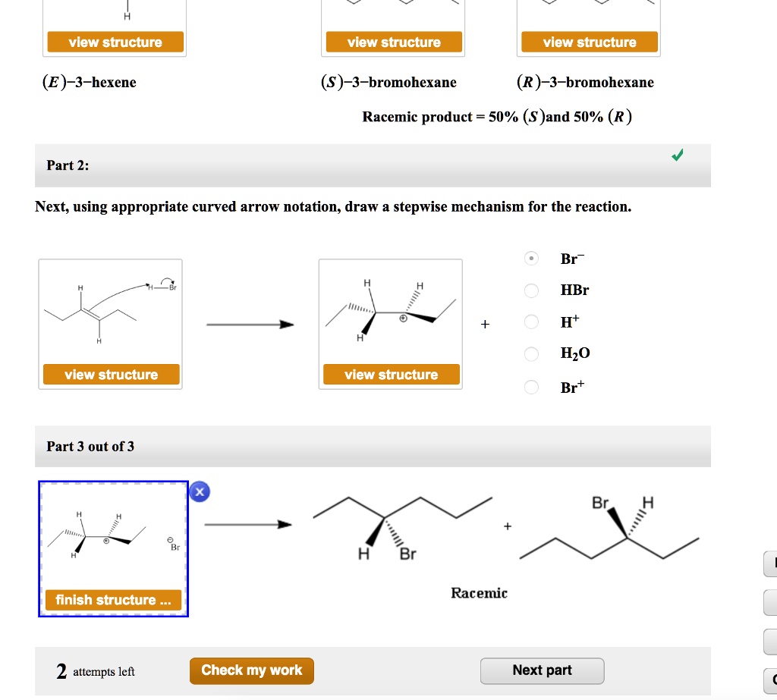Advance with the Next part button

[x=542, y=670]
